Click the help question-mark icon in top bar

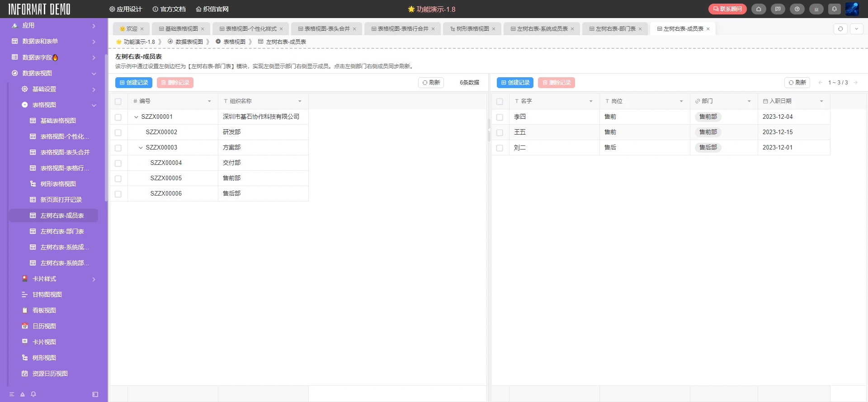click(x=797, y=9)
